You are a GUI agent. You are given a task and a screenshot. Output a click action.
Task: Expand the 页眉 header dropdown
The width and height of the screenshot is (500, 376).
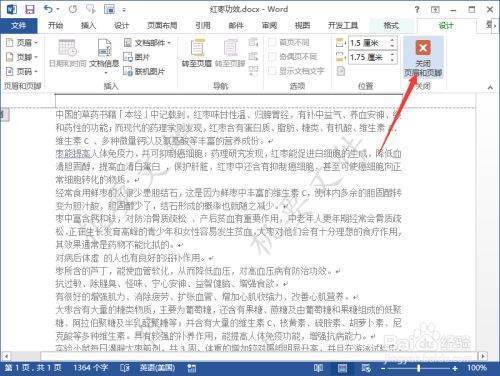click(x=22, y=42)
